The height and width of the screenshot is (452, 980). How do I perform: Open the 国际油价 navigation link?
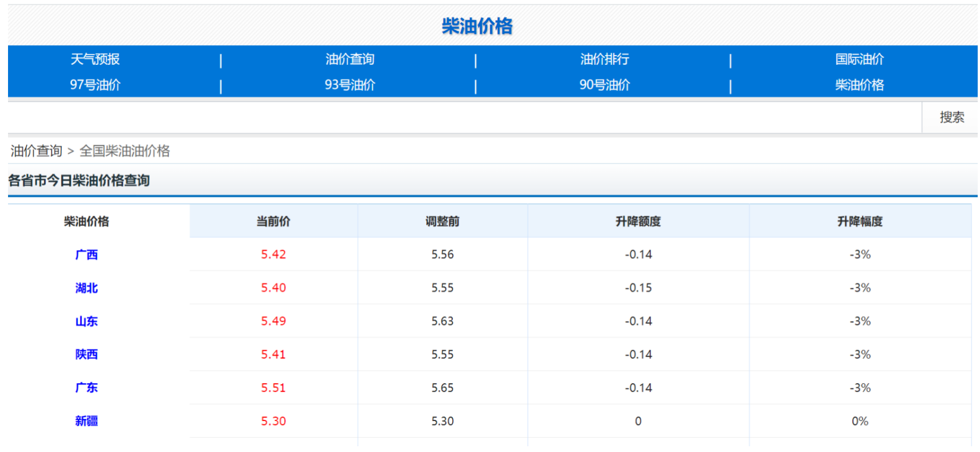[x=859, y=59]
